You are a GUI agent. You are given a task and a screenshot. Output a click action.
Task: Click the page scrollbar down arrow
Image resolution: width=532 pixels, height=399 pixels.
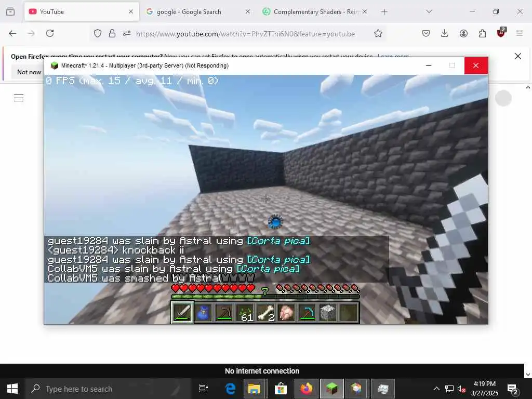tap(528, 374)
